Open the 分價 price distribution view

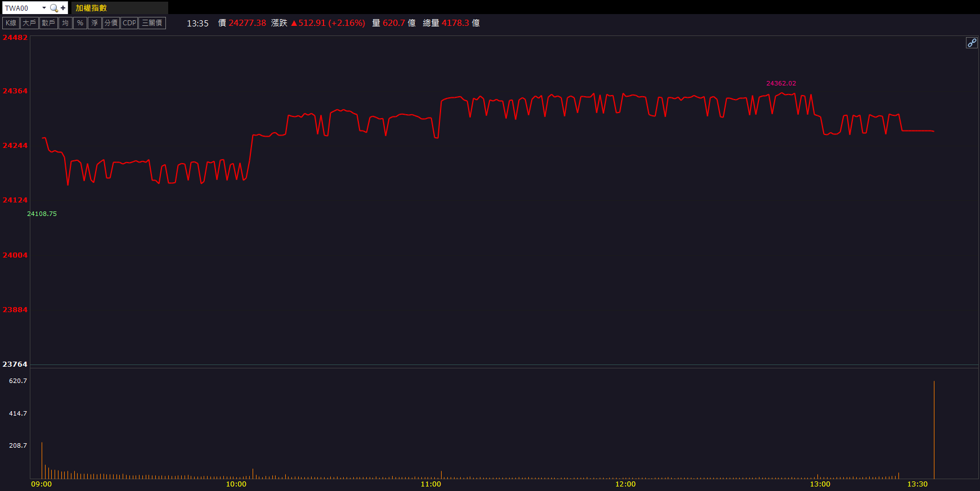111,23
